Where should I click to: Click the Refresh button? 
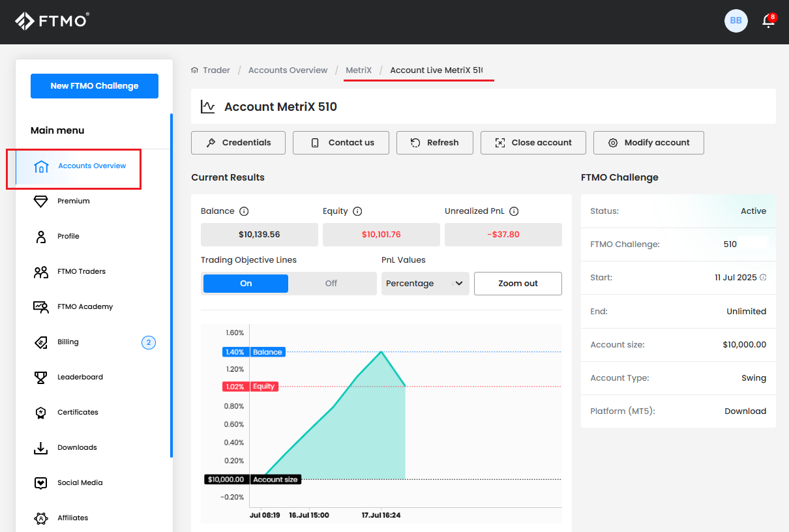[435, 143]
